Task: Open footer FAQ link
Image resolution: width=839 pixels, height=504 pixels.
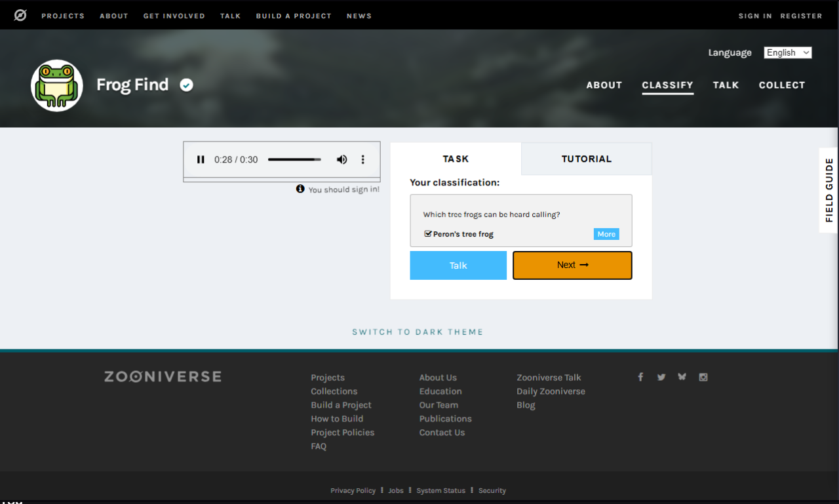Action: [319, 446]
